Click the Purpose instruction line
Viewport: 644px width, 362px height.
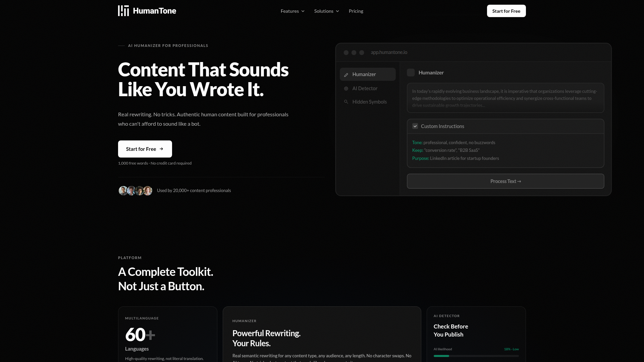coord(455,158)
